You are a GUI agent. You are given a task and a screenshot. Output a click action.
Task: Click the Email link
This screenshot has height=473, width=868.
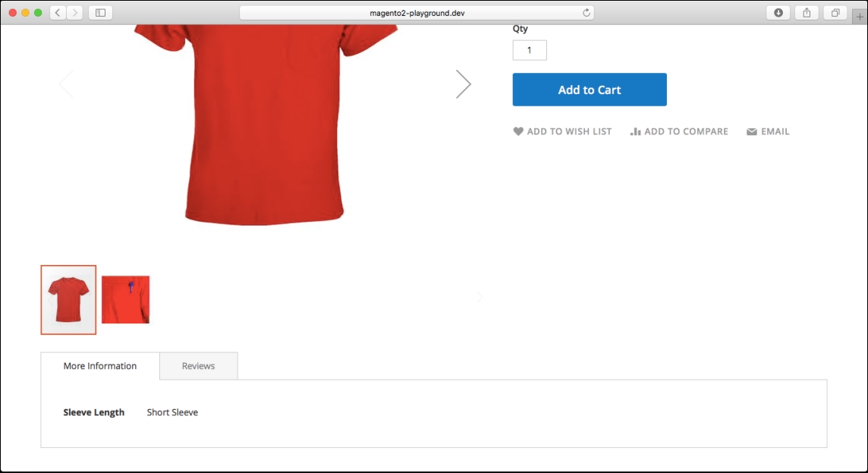tap(768, 131)
